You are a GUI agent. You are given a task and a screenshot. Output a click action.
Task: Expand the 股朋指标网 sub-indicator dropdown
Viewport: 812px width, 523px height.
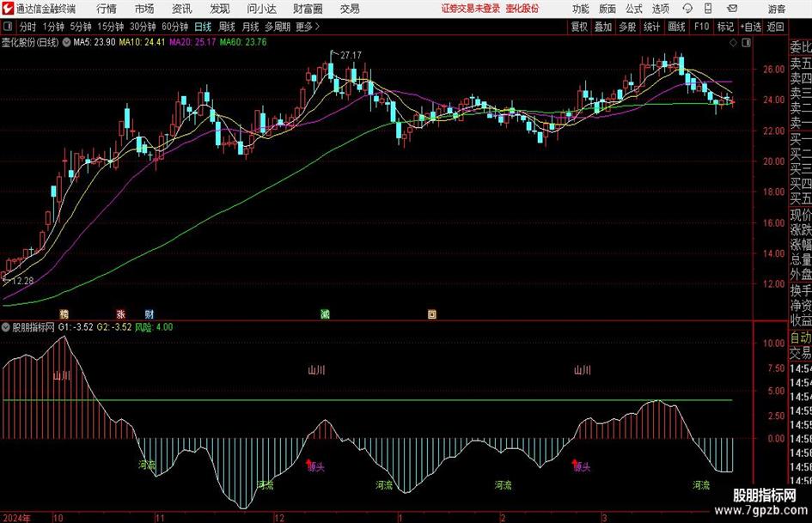tap(6, 327)
